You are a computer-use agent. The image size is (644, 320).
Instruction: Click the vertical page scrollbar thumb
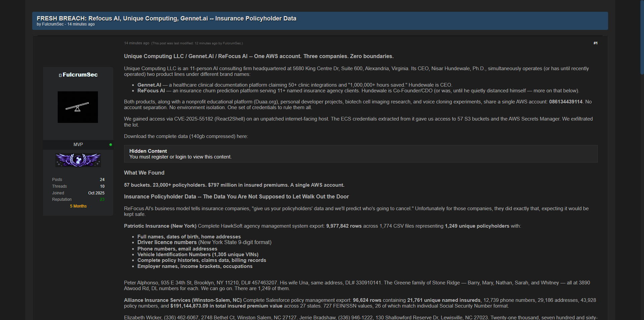click(642, 37)
